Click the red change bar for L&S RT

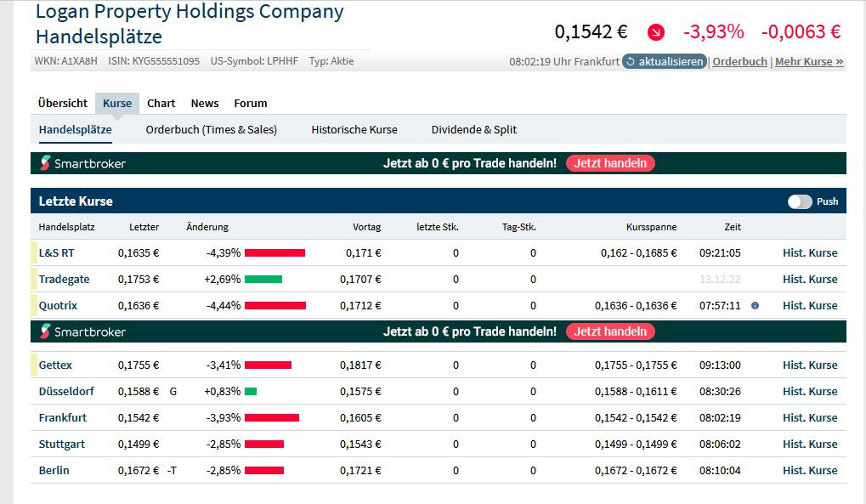[275, 252]
